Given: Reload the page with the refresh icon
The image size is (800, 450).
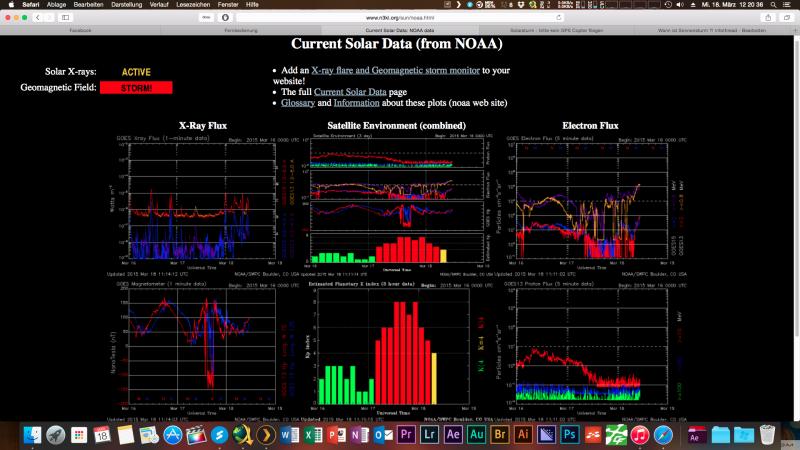Looking at the screenshot, I should tap(559, 17).
